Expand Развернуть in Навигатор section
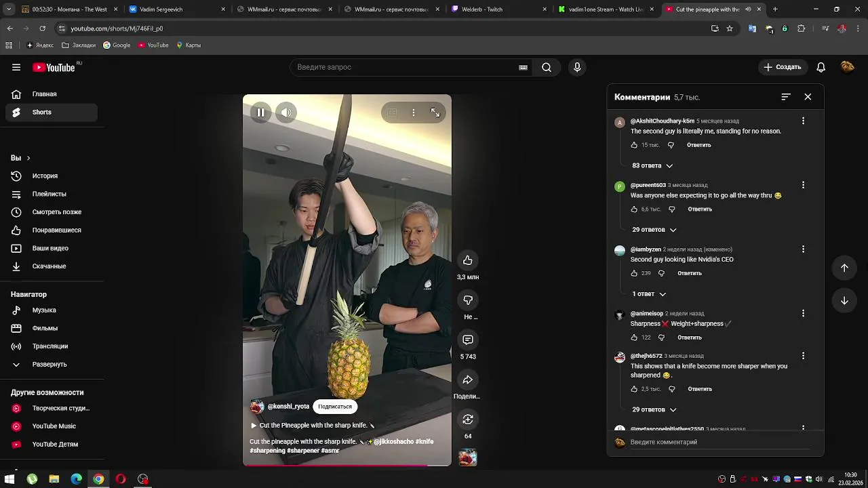This screenshot has height=488, width=868. point(52,365)
